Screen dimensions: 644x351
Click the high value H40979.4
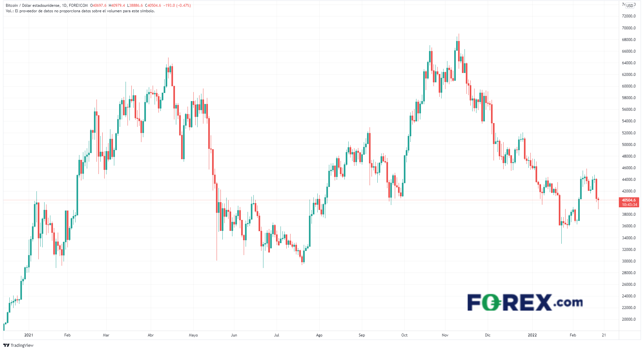(117, 5)
